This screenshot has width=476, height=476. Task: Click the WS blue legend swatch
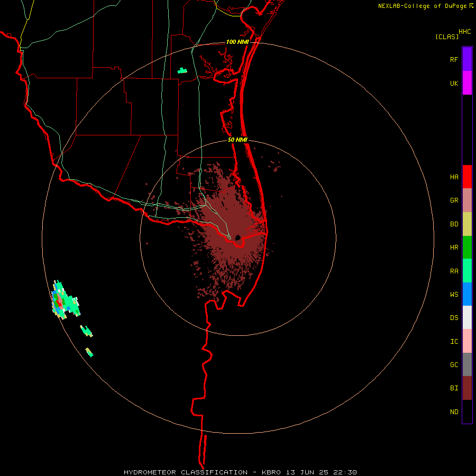tap(467, 294)
